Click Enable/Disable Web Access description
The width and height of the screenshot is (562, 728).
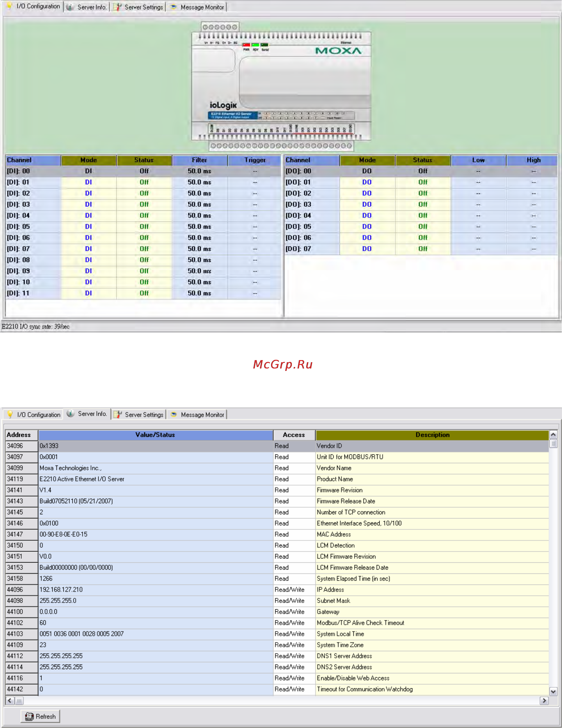point(353,678)
